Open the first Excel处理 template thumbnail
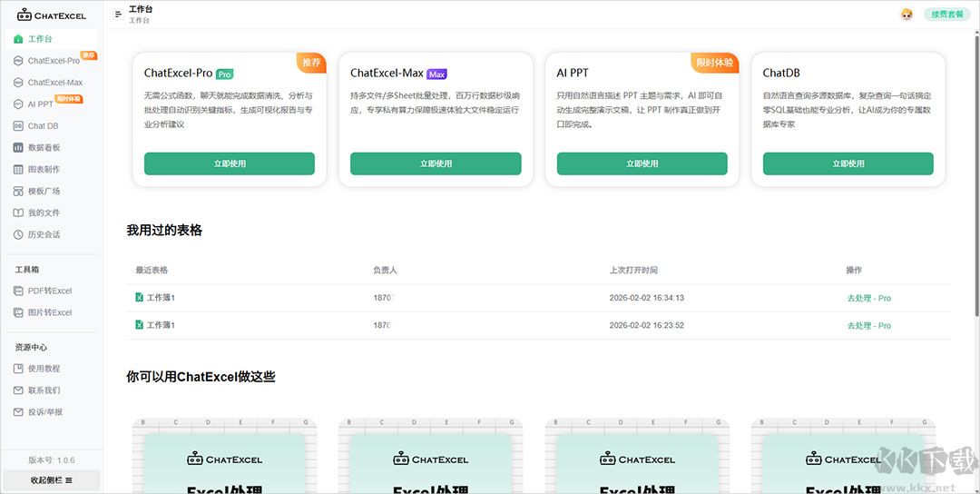 (225, 457)
